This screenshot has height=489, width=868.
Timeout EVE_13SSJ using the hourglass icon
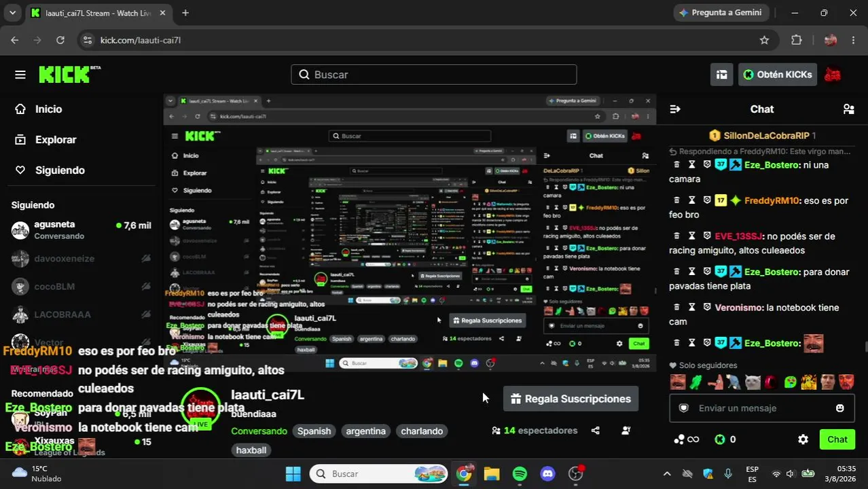coord(691,236)
